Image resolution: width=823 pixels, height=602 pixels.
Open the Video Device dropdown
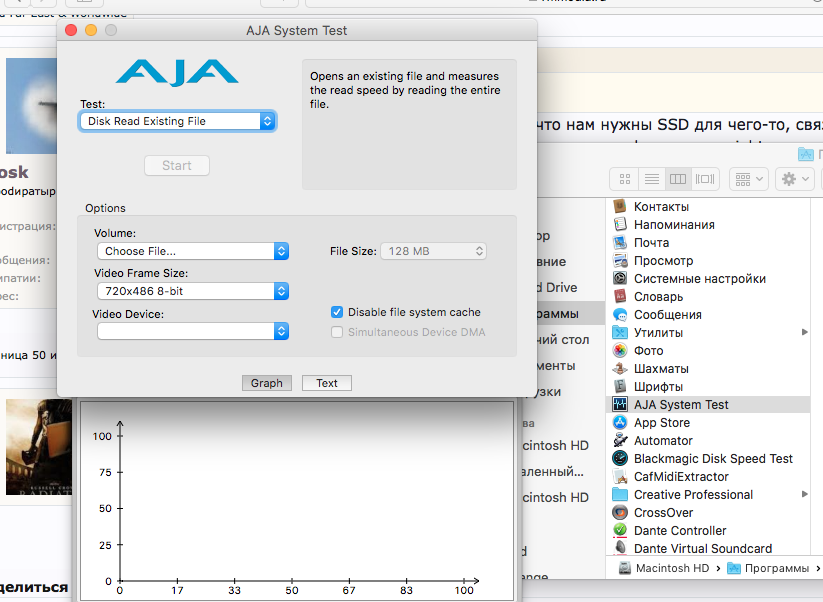point(193,331)
